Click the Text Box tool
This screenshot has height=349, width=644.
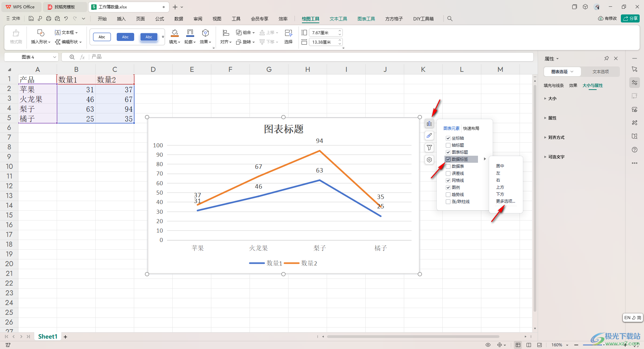66,33
